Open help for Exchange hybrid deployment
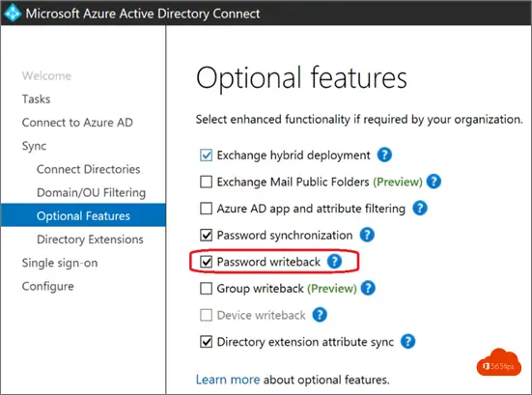Screen dimensions: 532x395 pyautogui.click(x=384, y=155)
